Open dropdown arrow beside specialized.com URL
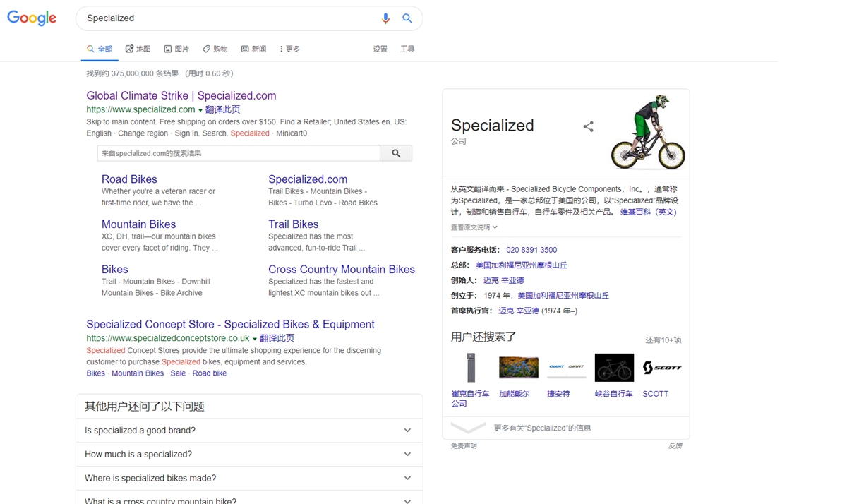 point(200,111)
